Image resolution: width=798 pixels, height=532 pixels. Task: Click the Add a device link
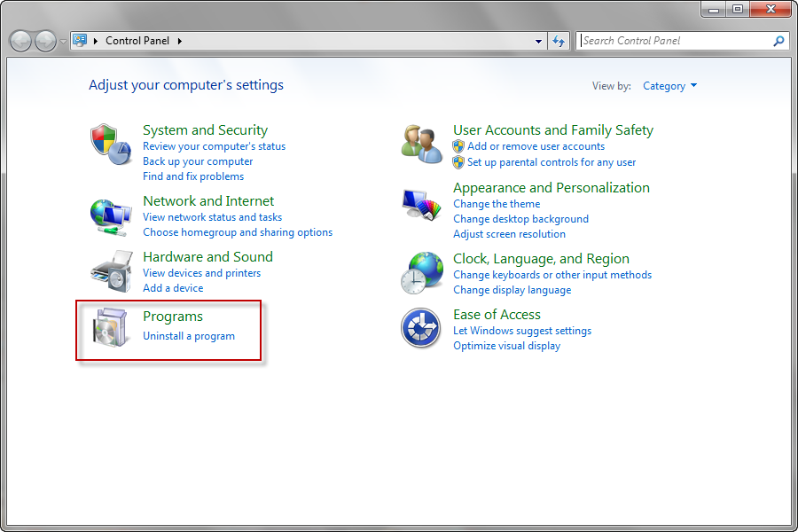[173, 288]
